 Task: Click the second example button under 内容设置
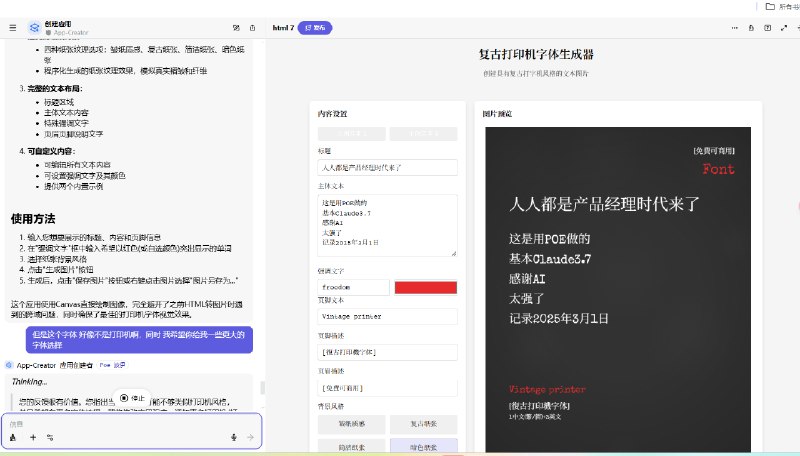[423, 134]
